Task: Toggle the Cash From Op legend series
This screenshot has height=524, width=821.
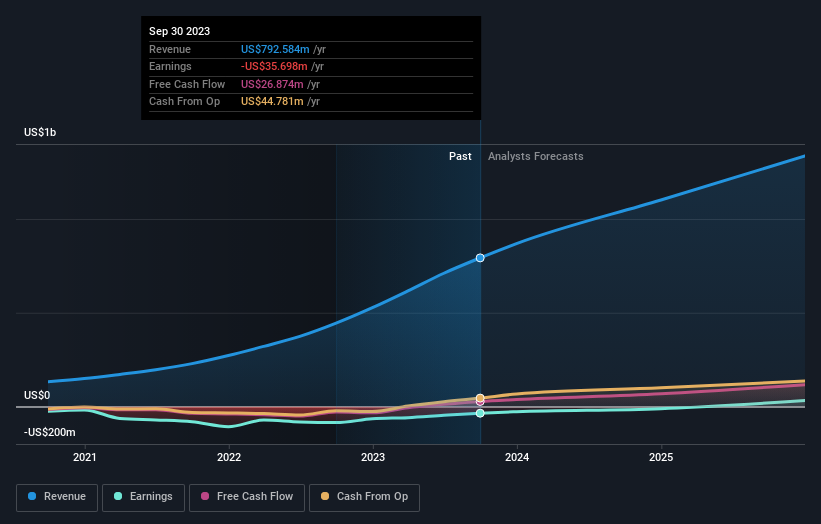Action: click(364, 497)
